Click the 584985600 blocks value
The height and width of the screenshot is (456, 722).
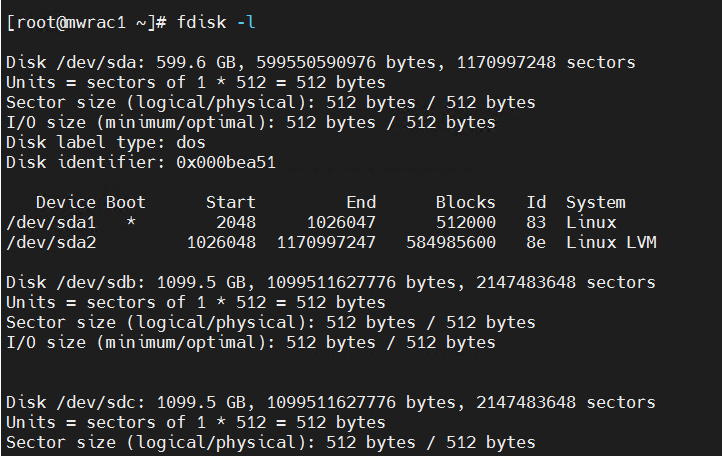(x=450, y=242)
